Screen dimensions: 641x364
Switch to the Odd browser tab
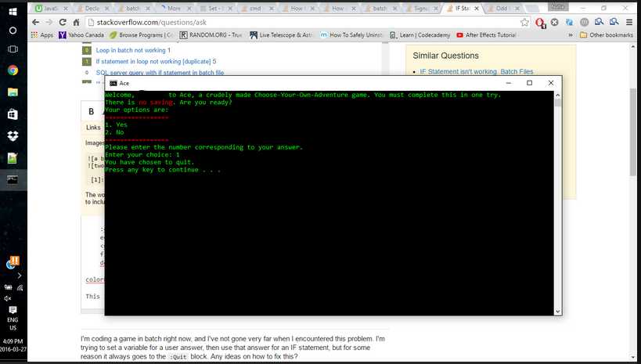point(502,8)
